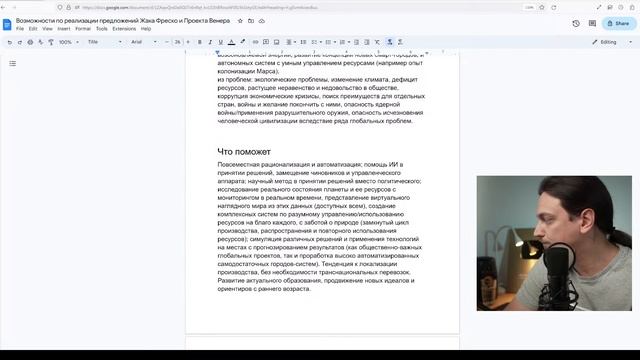Open the Editing mode dropdown

click(x=612, y=42)
